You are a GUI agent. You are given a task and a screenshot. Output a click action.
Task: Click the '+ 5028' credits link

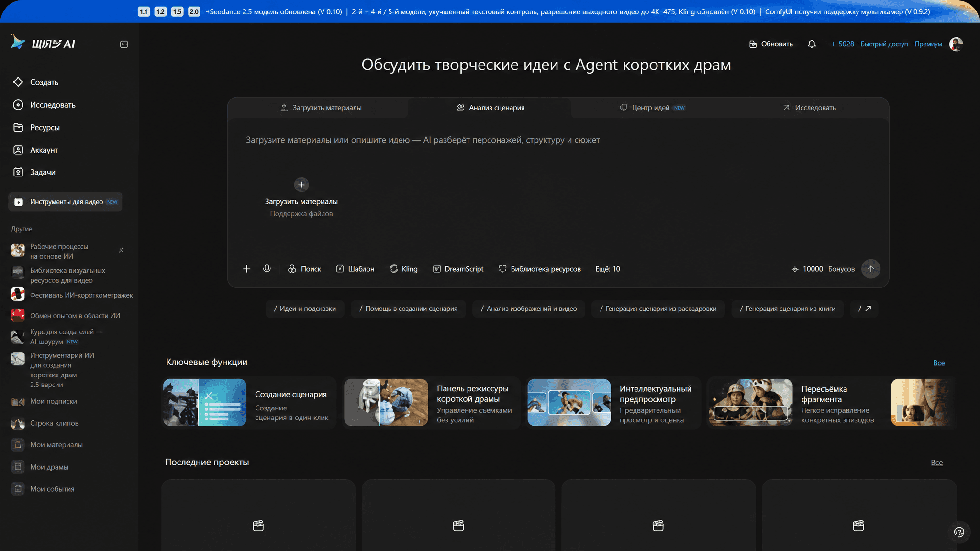(842, 44)
